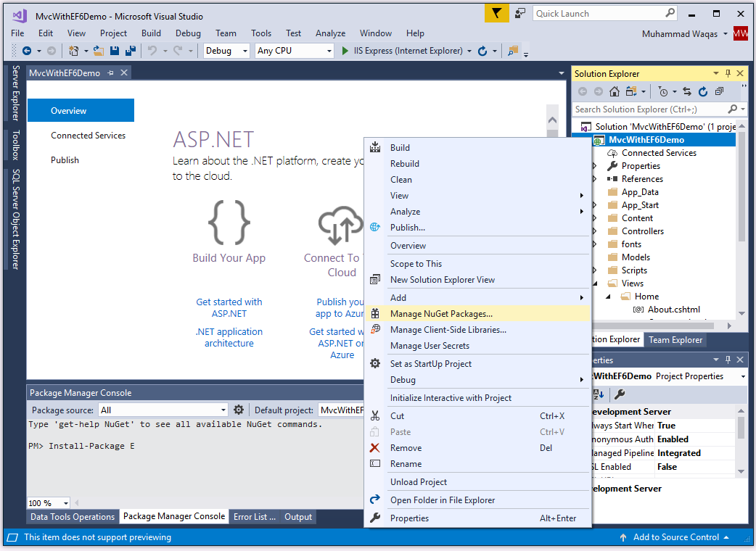The height and width of the screenshot is (551, 756).
Task: Select Publish in left overview navigation
Action: pyautogui.click(x=65, y=160)
